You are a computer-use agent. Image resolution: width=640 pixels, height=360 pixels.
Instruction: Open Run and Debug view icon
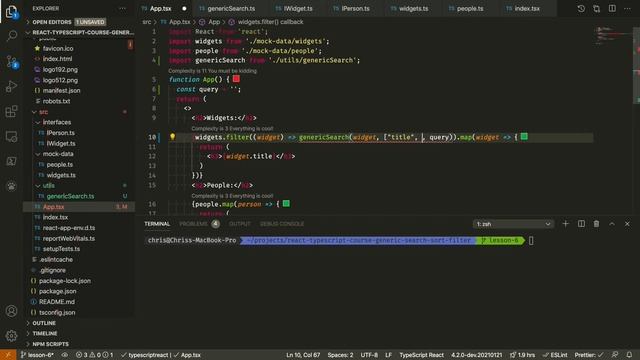pos(11,87)
